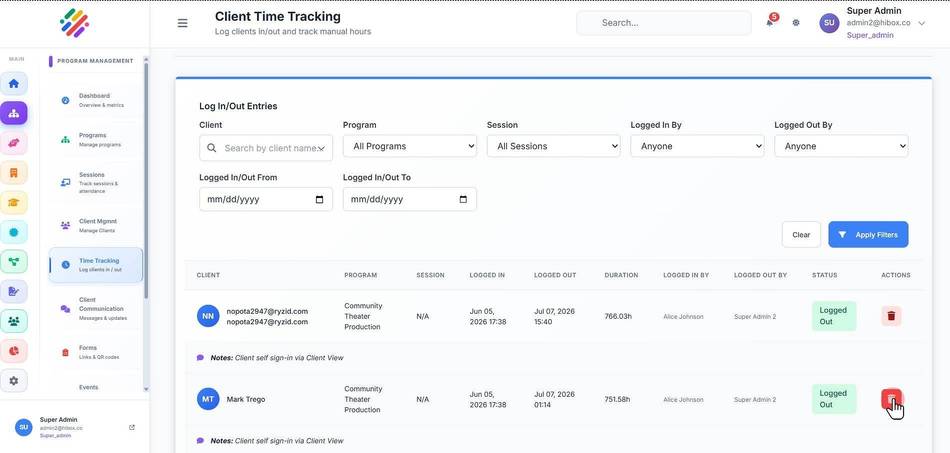The height and width of the screenshot is (453, 950).
Task: Open the settings gear in left rail
Action: click(14, 380)
